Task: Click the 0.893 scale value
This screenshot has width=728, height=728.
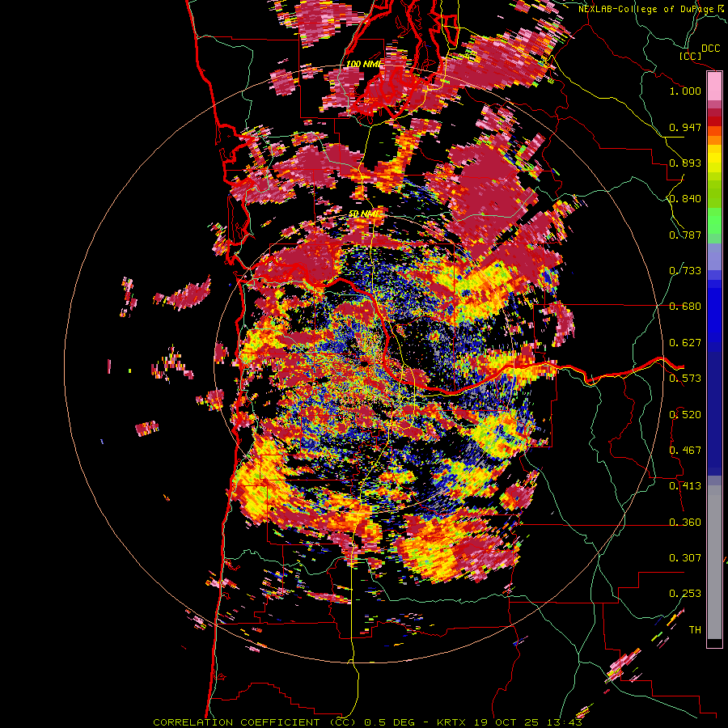Action: [x=685, y=163]
